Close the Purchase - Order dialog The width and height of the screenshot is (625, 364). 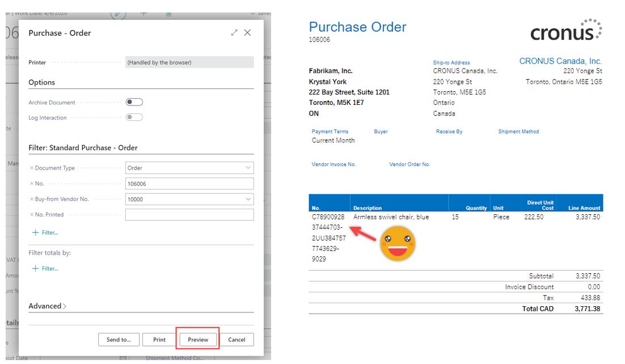point(247,33)
